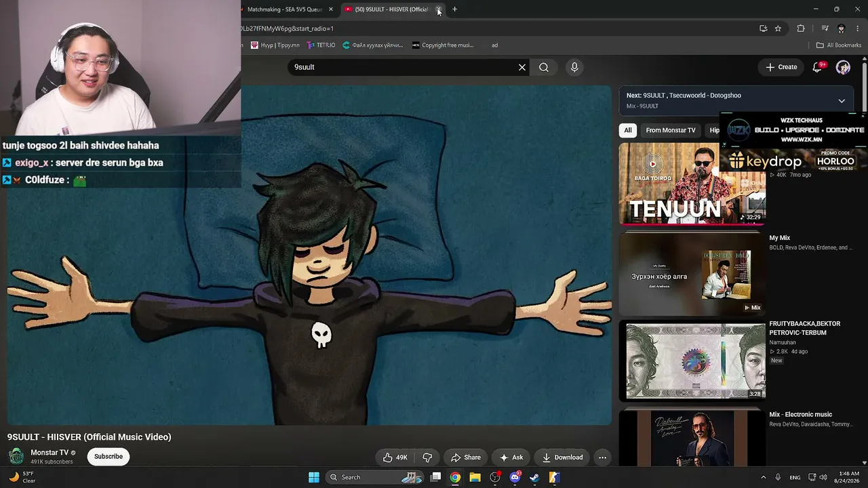This screenshot has height=488, width=868.
Task: Open OBS Studio from the taskbar
Action: point(495,477)
